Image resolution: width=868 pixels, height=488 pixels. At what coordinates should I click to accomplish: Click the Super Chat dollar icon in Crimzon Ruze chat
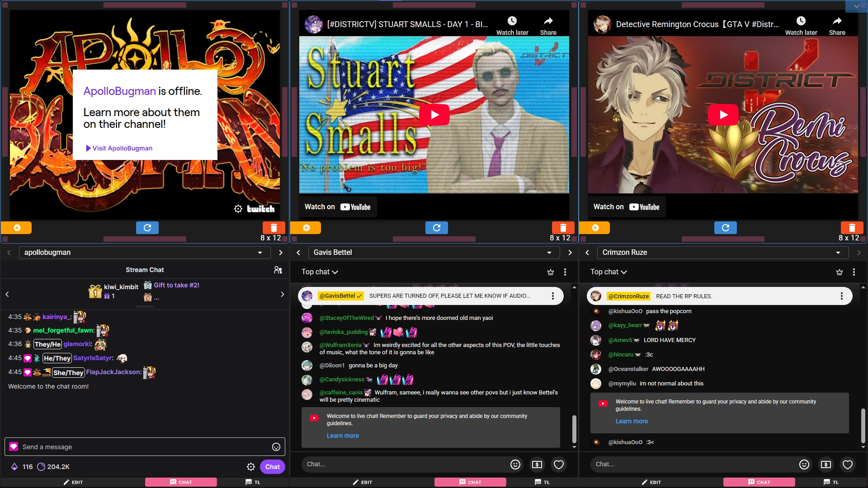(826, 465)
